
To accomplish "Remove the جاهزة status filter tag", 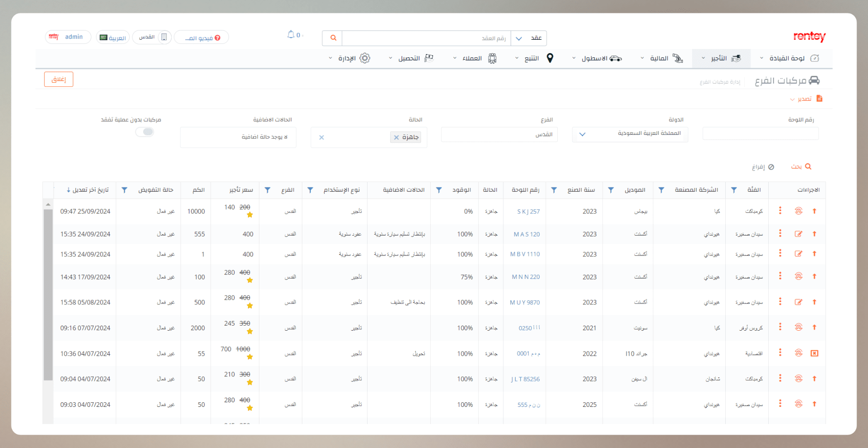I will (x=396, y=138).
